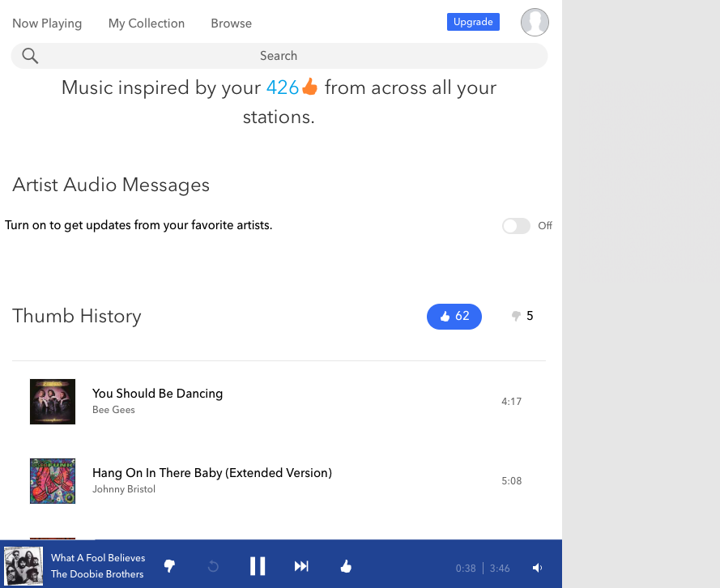The image size is (720, 588).
Task: Click the search magnifying glass icon
Action: click(30, 56)
